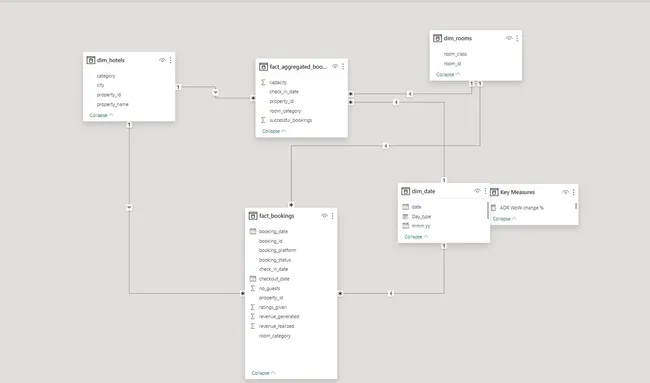
Task: Collapse the fact_aggregated_bookings table card
Action: pos(274,131)
